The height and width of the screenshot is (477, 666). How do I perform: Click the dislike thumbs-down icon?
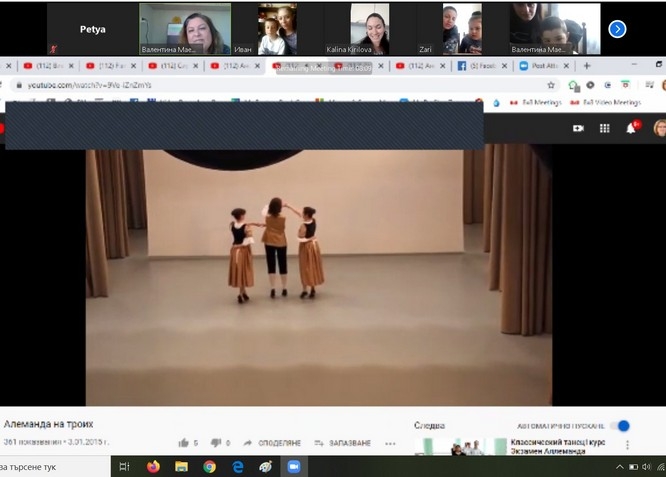pos(216,443)
